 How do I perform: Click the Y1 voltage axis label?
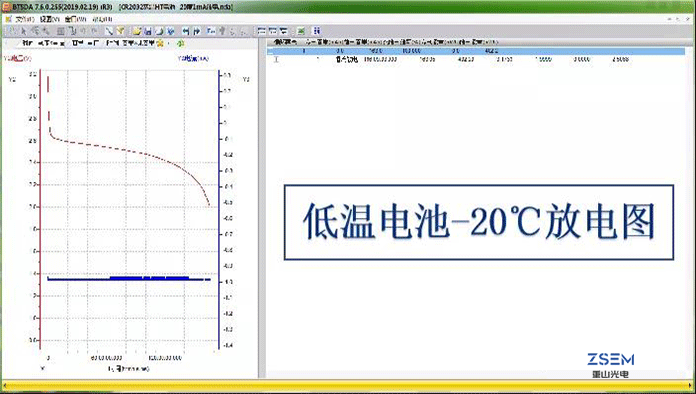tap(17, 59)
